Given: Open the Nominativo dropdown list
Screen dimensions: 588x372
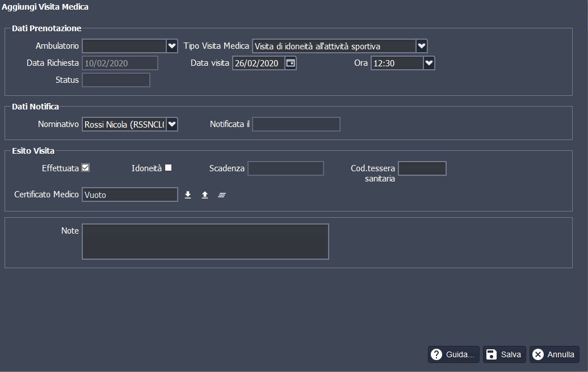Looking at the screenshot, I should coord(172,124).
